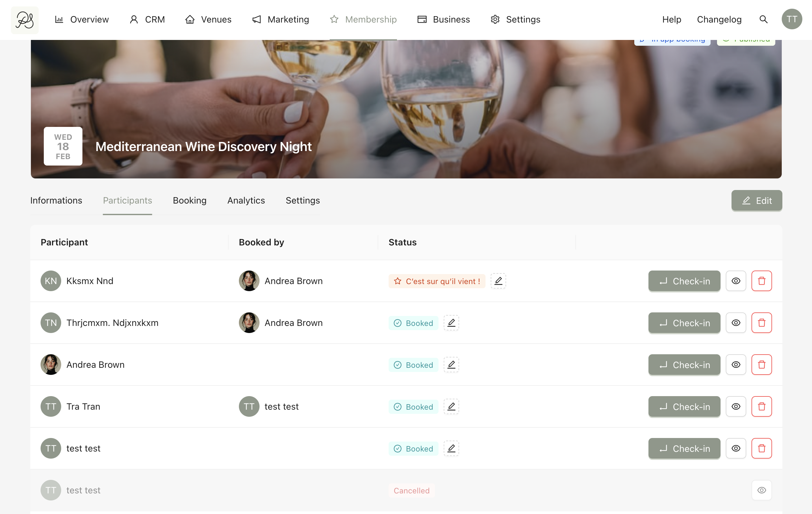The height and width of the screenshot is (514, 812).
Task: Click pencil icon next to test test Booked status
Action: [451, 448]
